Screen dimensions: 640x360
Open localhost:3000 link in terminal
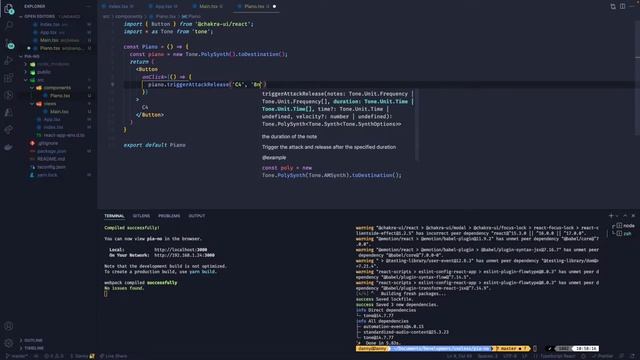pyautogui.click(x=180, y=249)
